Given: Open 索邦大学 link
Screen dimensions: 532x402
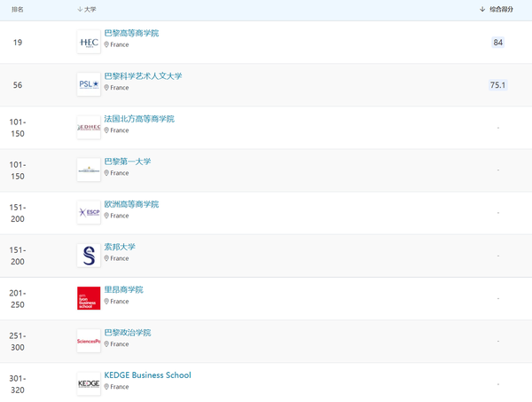Looking at the screenshot, I should click(x=120, y=247).
